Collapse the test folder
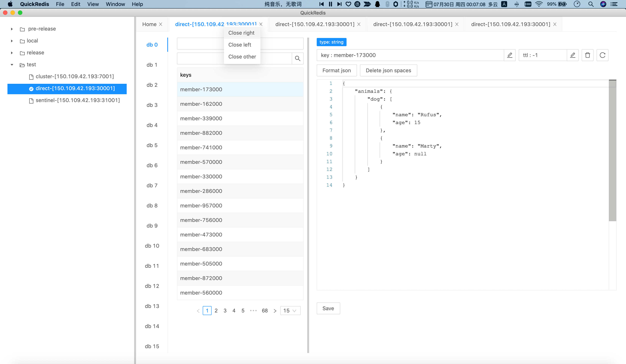626x364 pixels. coord(12,65)
